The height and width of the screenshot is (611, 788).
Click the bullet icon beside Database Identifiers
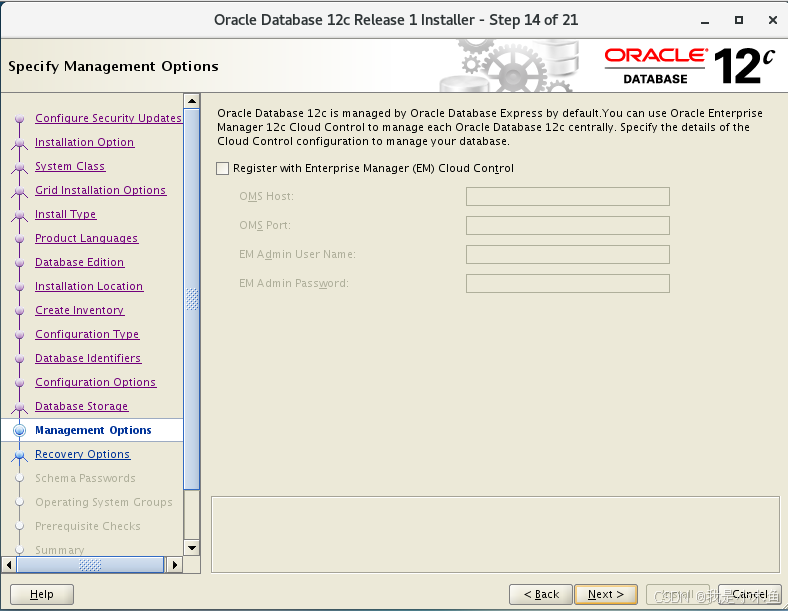coord(20,359)
